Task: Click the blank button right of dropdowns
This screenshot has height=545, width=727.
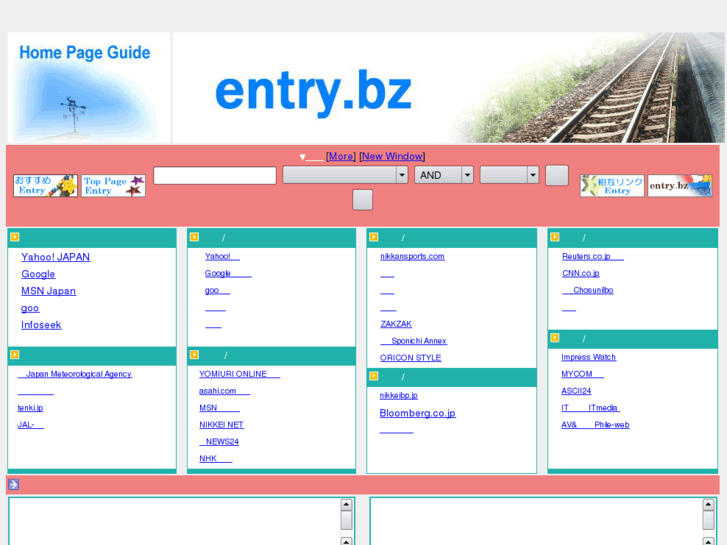Action: 557,175
